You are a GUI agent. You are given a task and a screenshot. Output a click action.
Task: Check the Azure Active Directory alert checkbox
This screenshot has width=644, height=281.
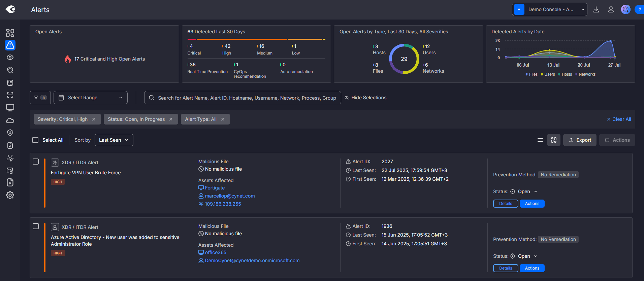tap(36, 226)
